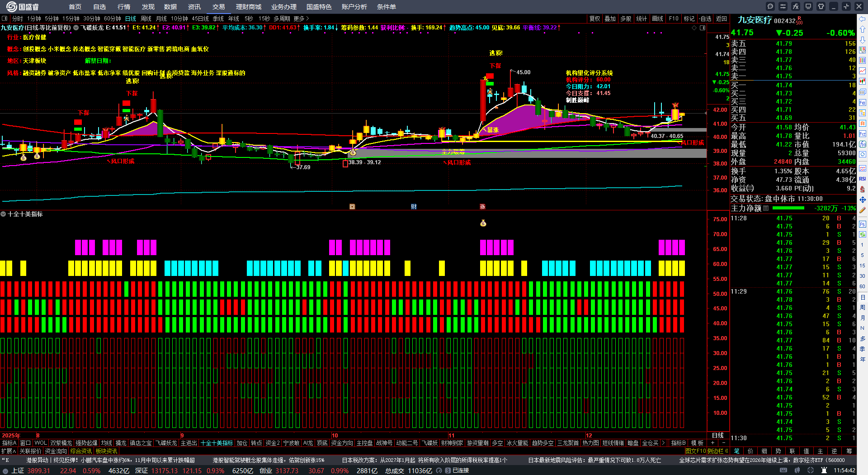
Task: Open the settings sliders icon in title bar
Action: coord(783,6)
